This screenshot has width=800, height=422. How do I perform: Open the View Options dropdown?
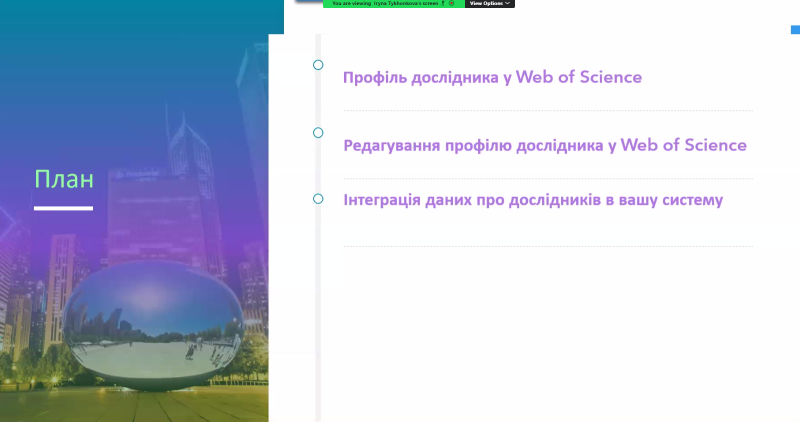[x=490, y=4]
